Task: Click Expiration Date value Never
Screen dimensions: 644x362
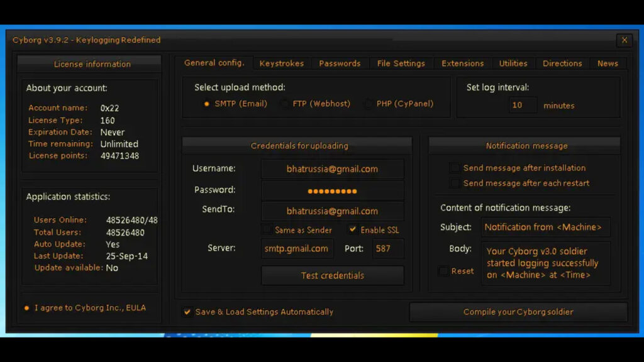Action: click(113, 132)
